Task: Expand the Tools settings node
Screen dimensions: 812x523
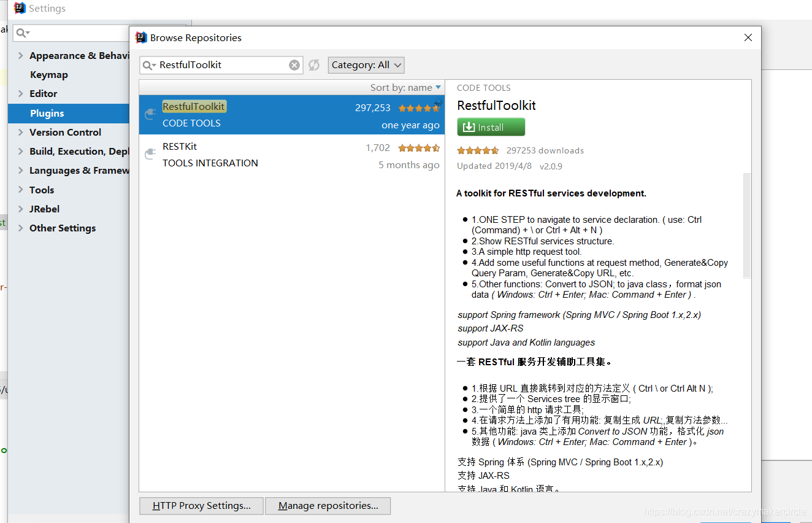Action: 20,190
